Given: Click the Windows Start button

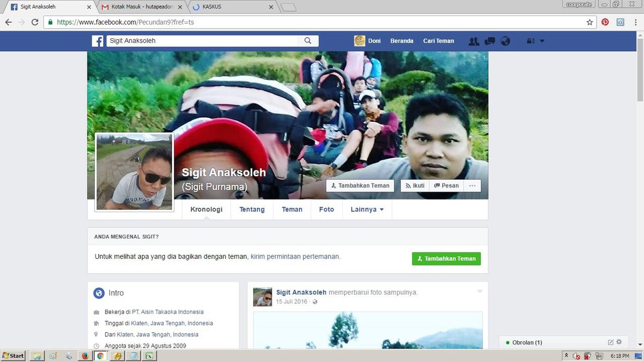Looking at the screenshot, I should (x=13, y=356).
